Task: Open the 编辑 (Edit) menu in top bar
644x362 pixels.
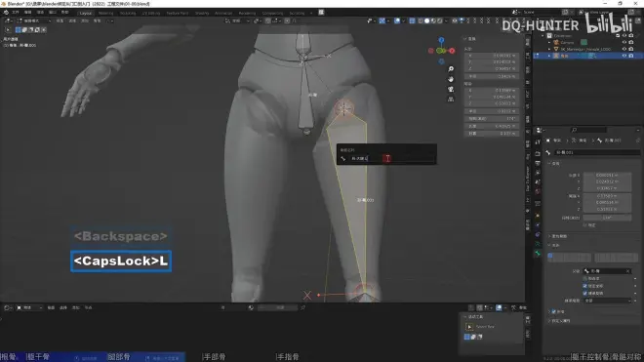Action: [x=28, y=13]
